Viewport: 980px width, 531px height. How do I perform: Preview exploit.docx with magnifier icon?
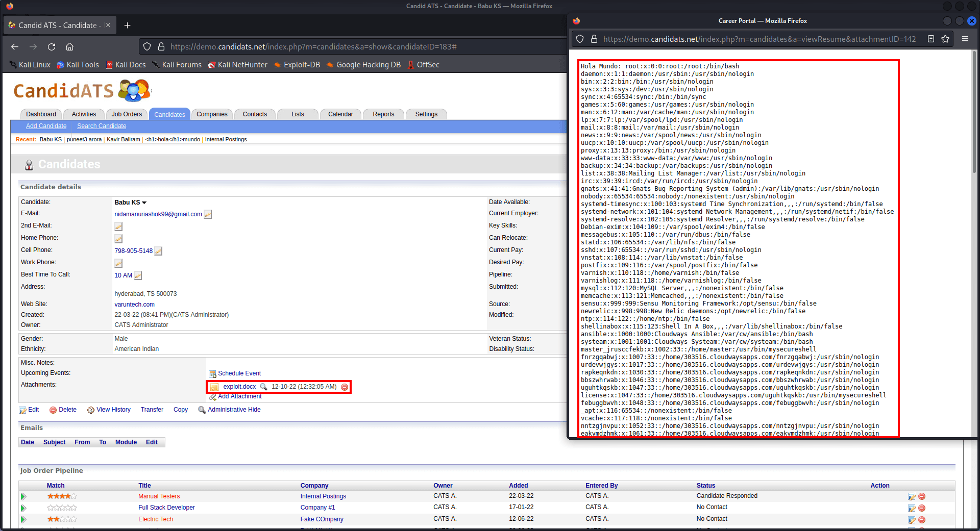[x=263, y=387]
